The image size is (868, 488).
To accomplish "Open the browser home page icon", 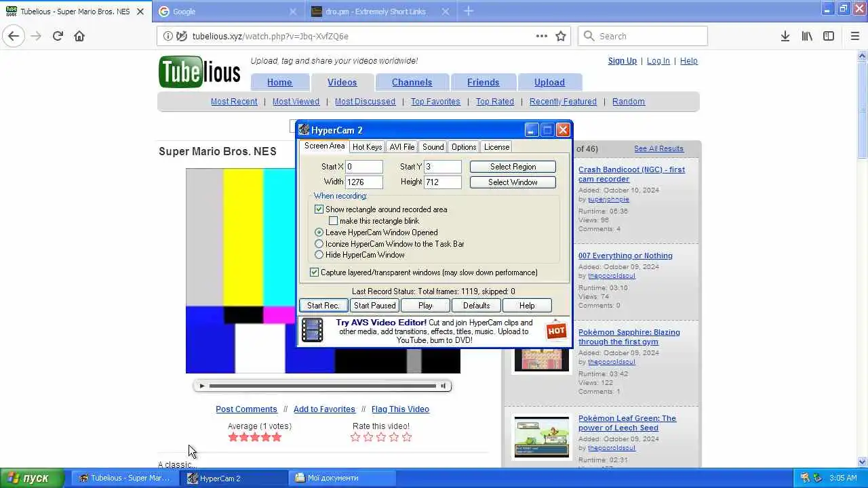I will (79, 36).
